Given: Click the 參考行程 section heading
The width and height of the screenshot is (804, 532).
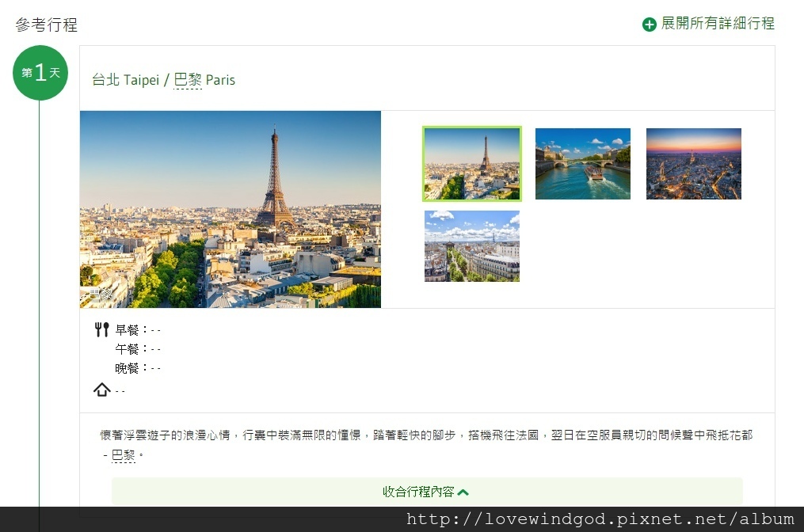Looking at the screenshot, I should [x=47, y=25].
